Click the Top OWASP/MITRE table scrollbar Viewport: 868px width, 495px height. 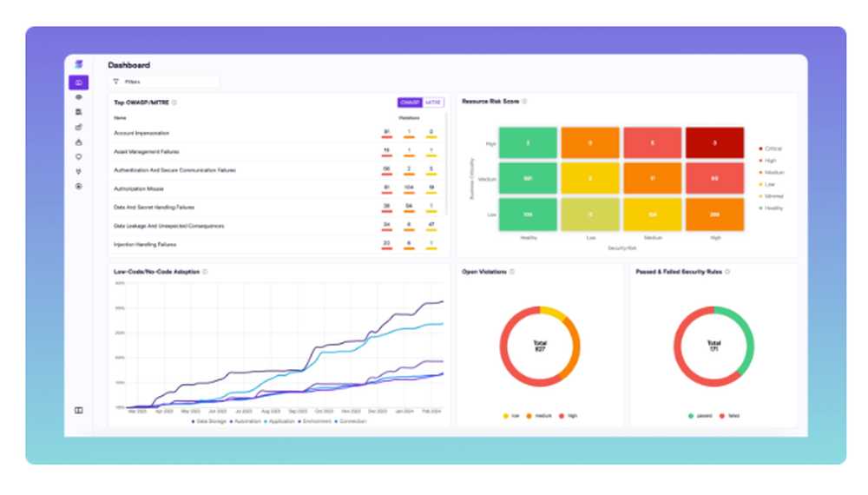pos(446,163)
